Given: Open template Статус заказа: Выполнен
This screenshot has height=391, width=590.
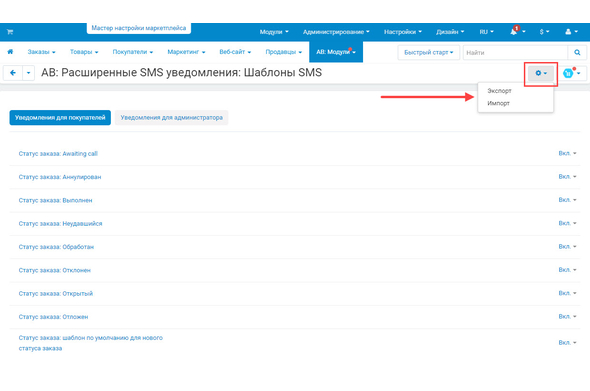Looking at the screenshot, I should click(55, 200).
